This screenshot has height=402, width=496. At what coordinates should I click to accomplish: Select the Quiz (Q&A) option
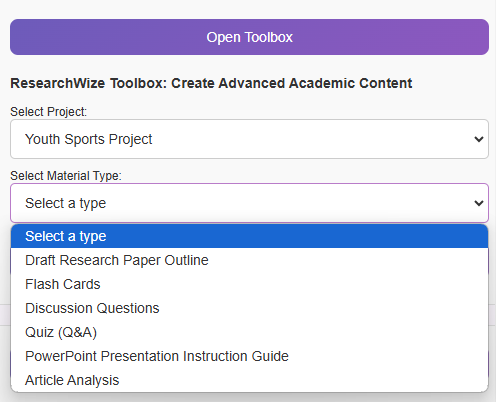[249, 332]
